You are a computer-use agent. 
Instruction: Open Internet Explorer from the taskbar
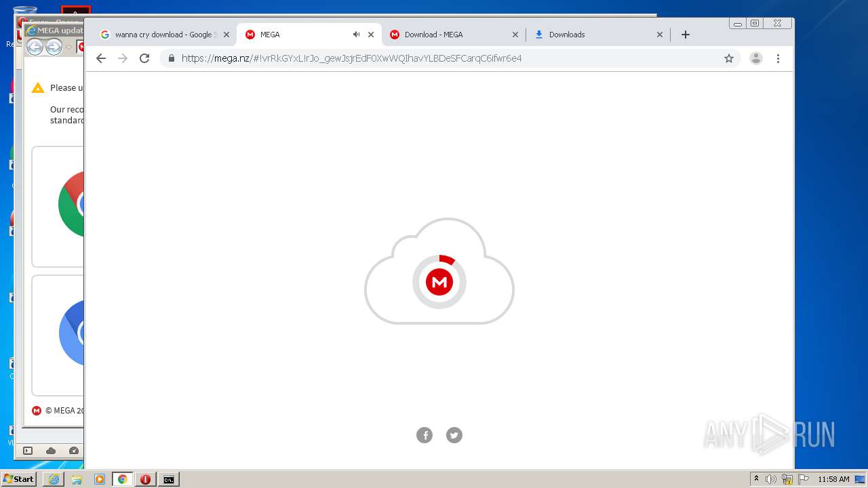pyautogui.click(x=54, y=479)
